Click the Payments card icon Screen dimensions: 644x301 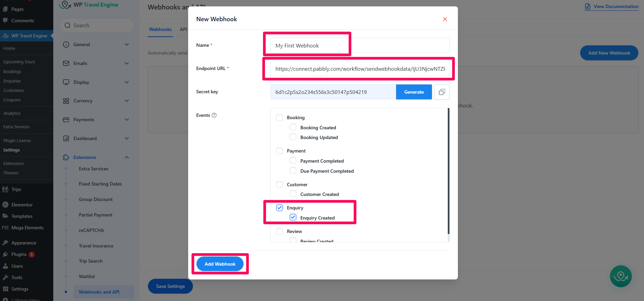[66, 120]
